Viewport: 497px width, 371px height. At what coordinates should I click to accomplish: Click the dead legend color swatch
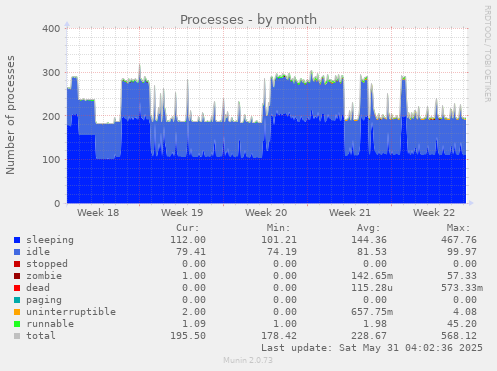pos(17,288)
